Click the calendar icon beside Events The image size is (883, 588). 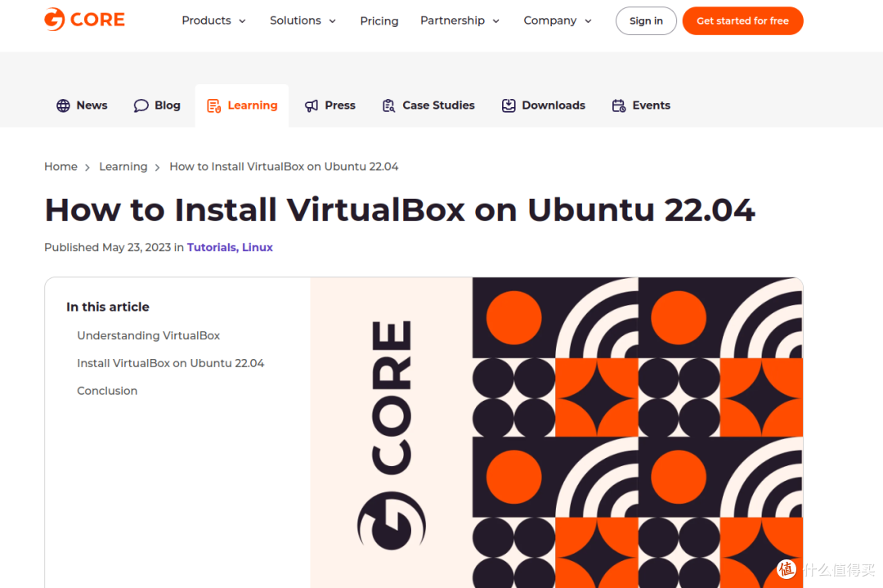[619, 105]
